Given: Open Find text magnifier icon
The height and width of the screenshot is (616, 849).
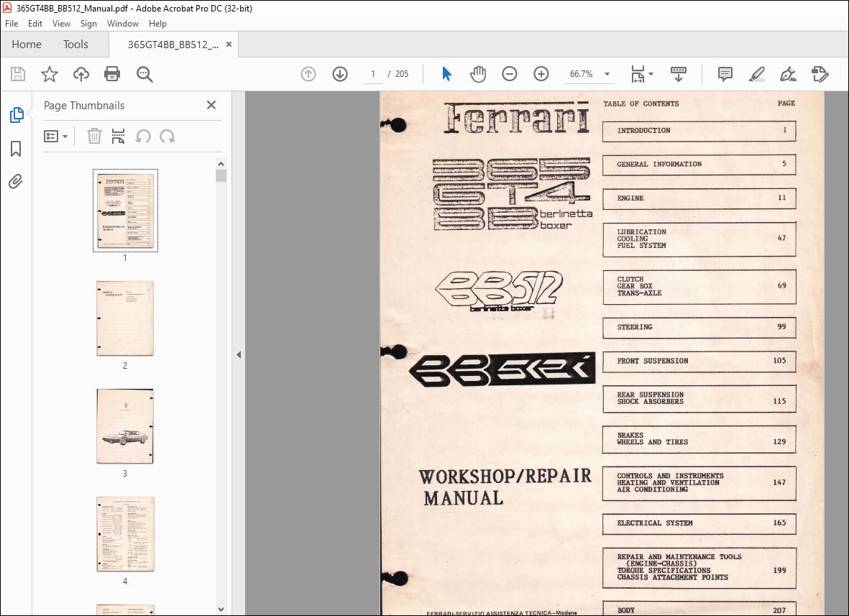Looking at the screenshot, I should pyautogui.click(x=144, y=74).
